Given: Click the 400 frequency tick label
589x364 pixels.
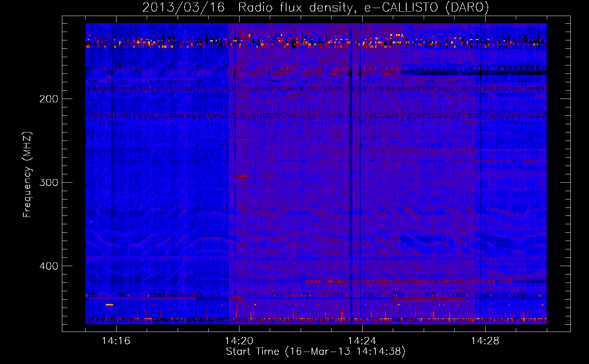Looking at the screenshot, I should pos(49,266).
